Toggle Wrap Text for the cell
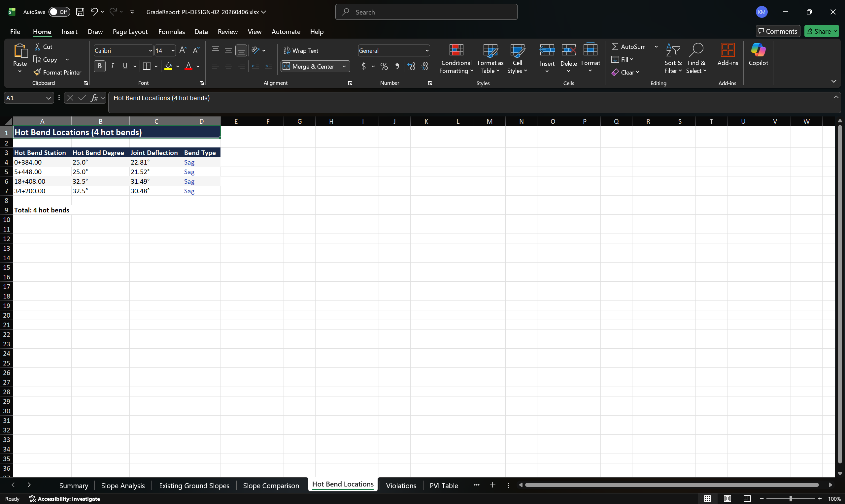The image size is (845, 504). point(301,50)
